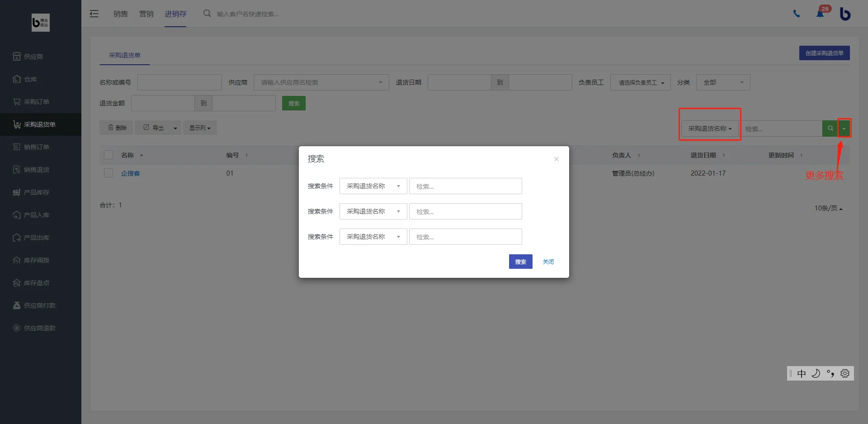Toggle the select-all checkbox in table header
Image resolution: width=868 pixels, height=424 pixels.
coord(108,155)
